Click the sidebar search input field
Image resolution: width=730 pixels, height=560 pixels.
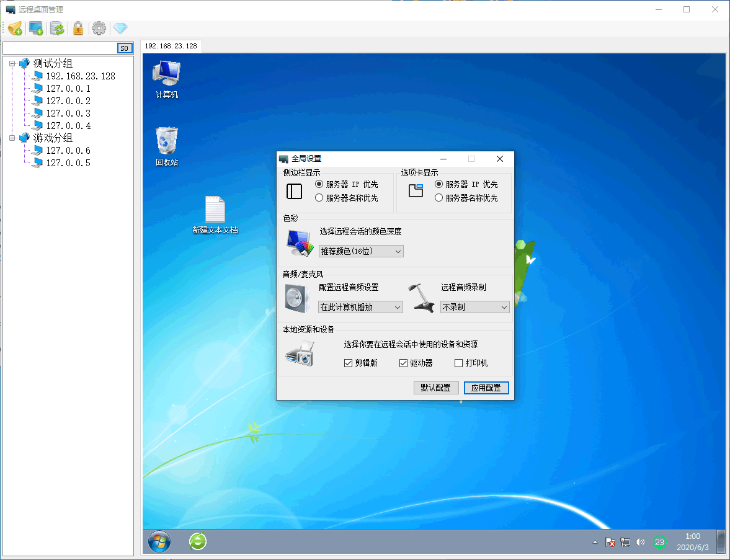point(60,48)
